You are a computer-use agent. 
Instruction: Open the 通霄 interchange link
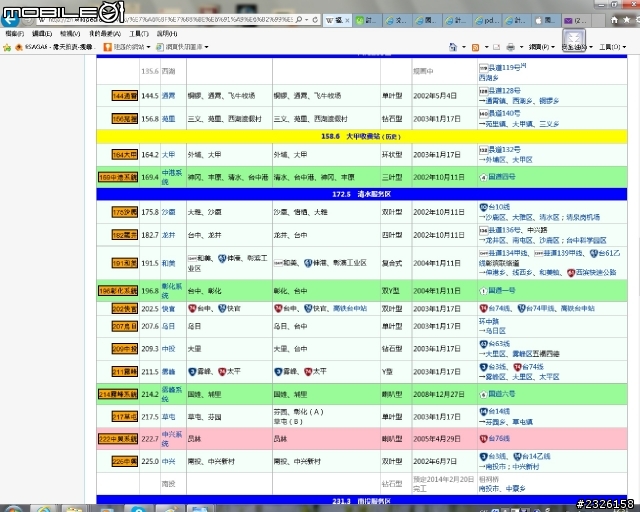coord(168,96)
